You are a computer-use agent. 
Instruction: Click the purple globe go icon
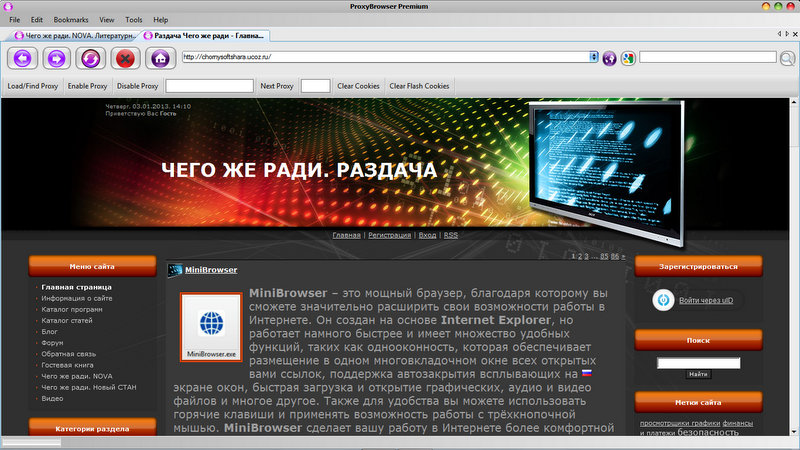point(609,58)
